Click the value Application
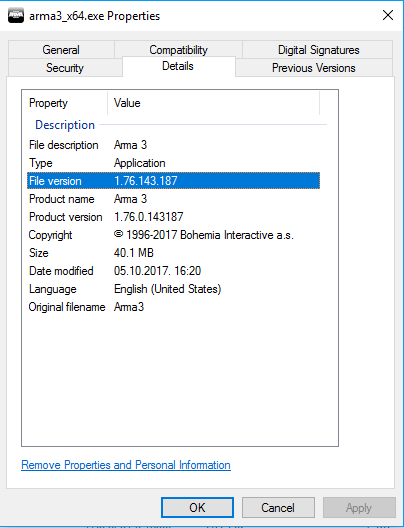The width and height of the screenshot is (404, 528). (140, 163)
